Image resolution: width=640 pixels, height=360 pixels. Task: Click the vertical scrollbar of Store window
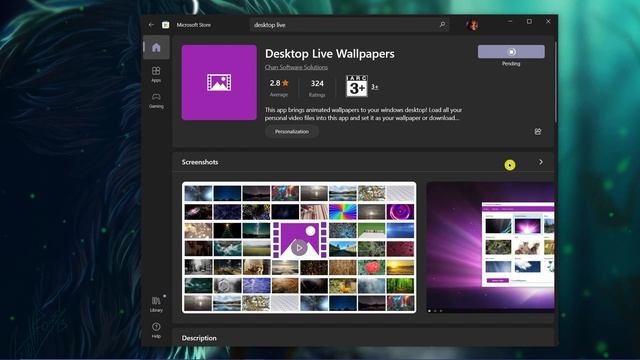pos(556,82)
